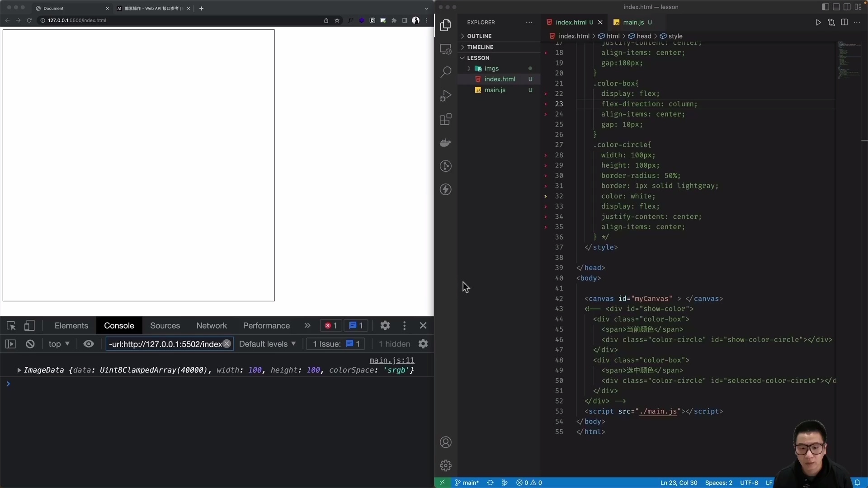Select the inspect element arrow in DevTools
This screenshot has width=868, height=488.
[11, 325]
